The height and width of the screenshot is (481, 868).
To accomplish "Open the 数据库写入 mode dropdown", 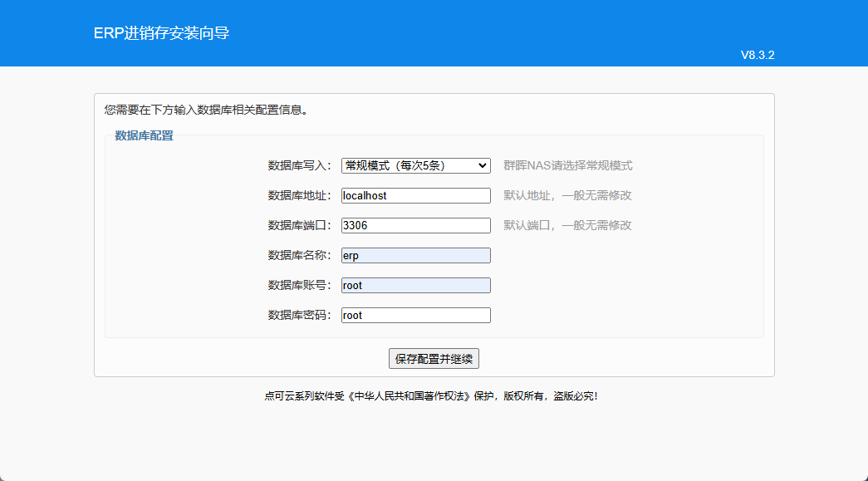I will (x=415, y=165).
